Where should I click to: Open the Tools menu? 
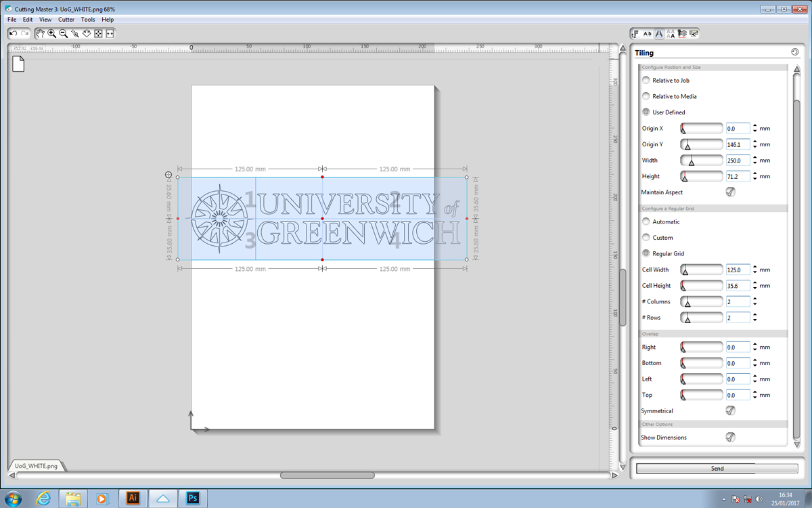88,20
